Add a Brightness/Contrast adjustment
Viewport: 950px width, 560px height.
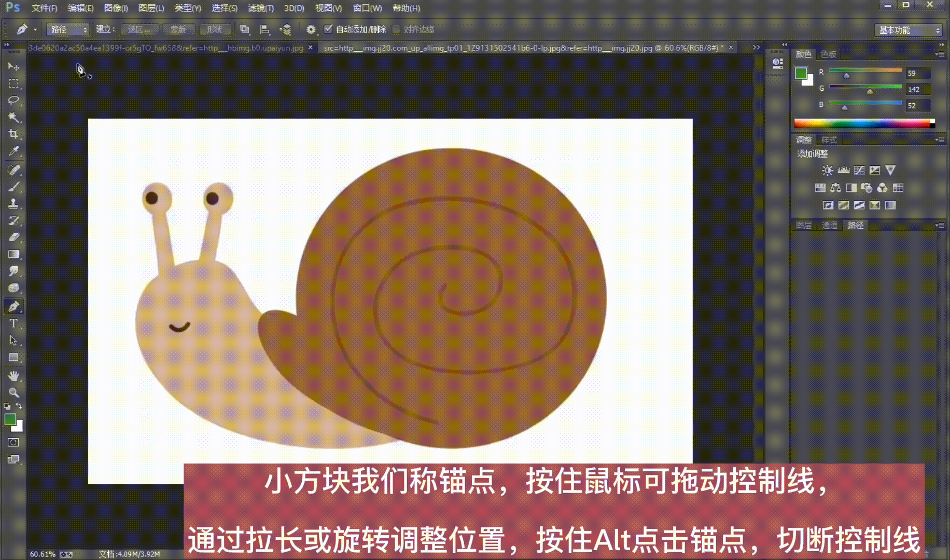[x=828, y=170]
